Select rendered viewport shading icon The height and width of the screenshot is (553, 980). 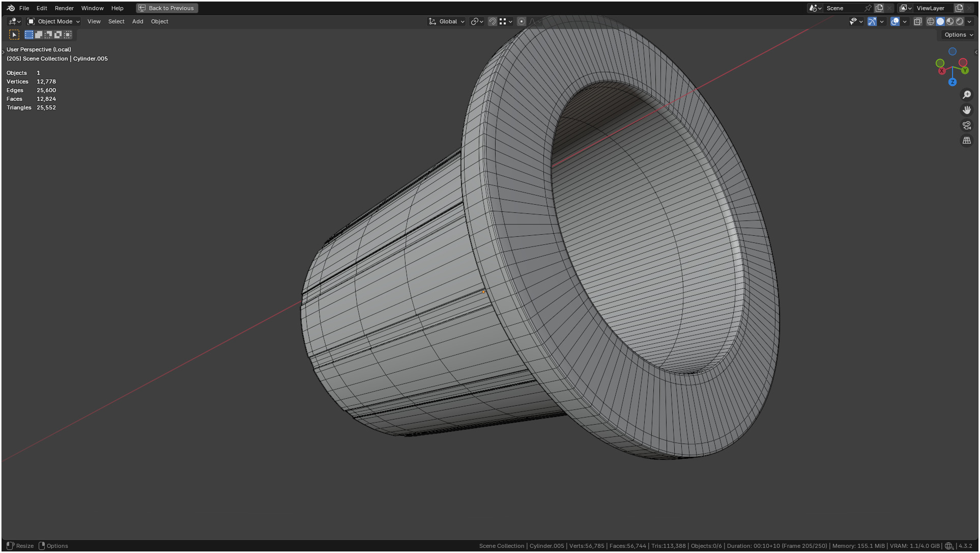959,21
